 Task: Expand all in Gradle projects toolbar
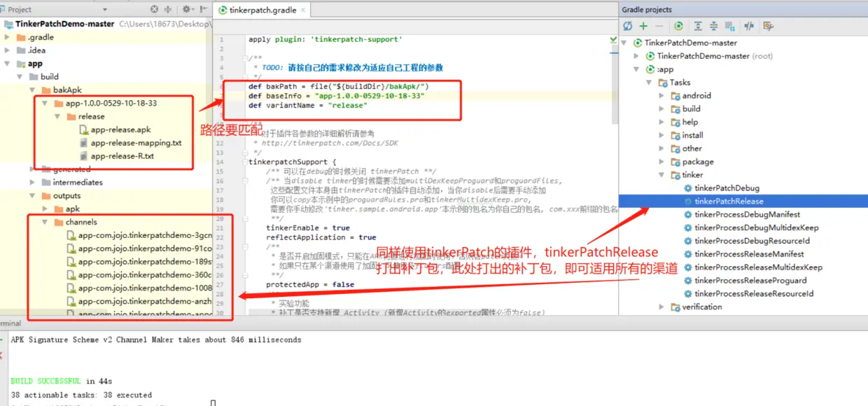(698, 26)
